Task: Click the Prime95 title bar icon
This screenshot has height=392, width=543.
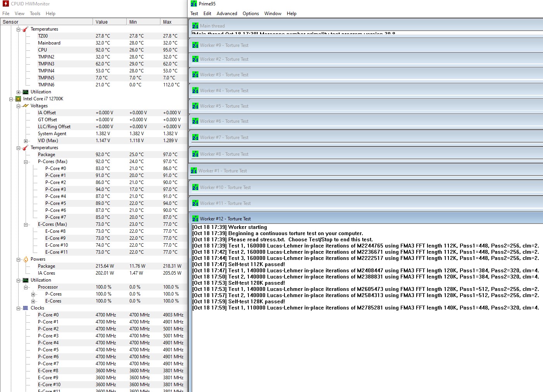Action: tap(194, 4)
